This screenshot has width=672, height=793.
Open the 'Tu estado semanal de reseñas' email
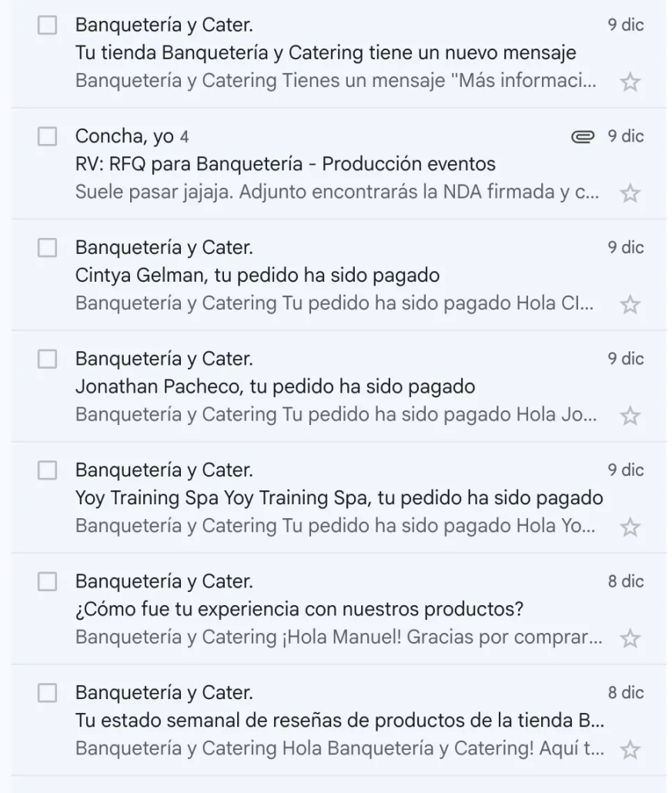tap(339, 720)
